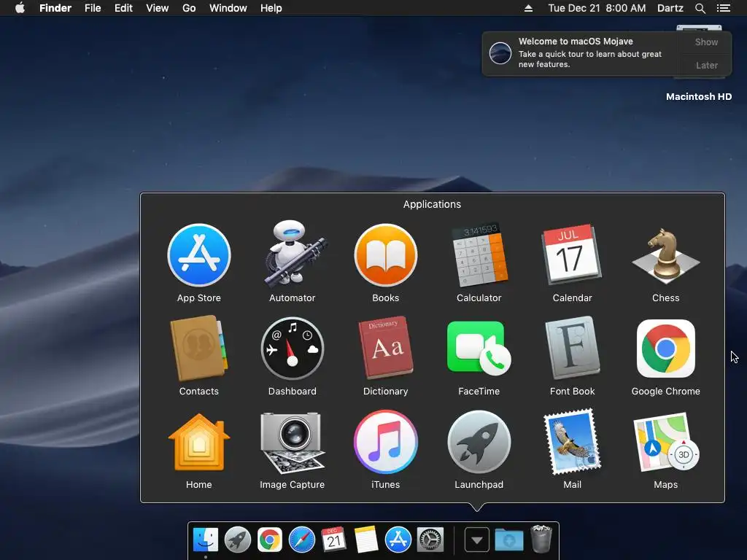Image resolution: width=747 pixels, height=560 pixels.
Task: Open Calendar app in Applications stack
Action: tap(572, 255)
